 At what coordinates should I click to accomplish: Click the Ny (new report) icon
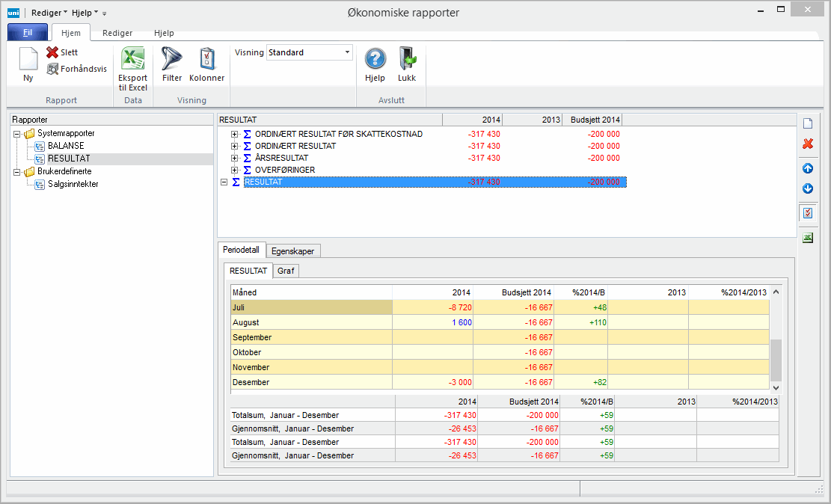coord(28,60)
